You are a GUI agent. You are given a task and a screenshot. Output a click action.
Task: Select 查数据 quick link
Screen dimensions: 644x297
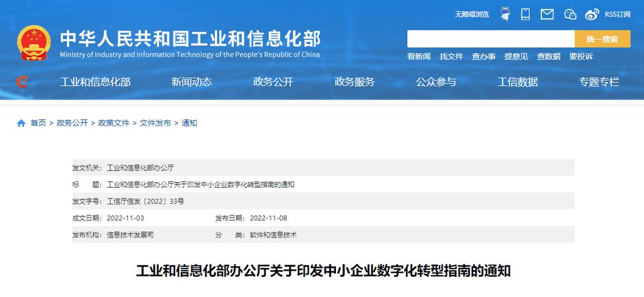tap(548, 56)
